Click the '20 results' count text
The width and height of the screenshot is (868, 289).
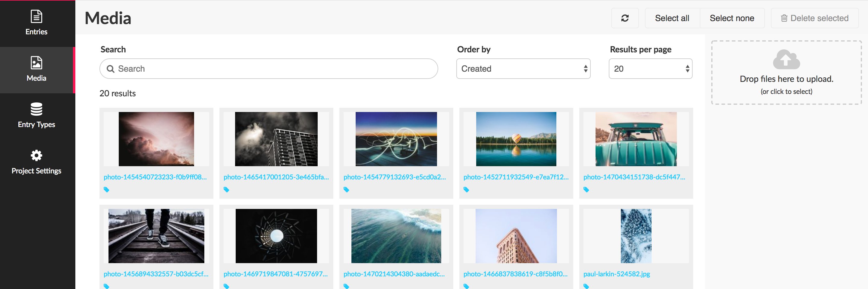point(118,94)
